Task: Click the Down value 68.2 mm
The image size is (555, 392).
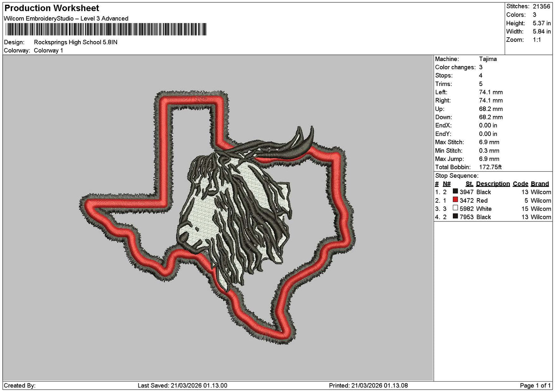Action: coord(491,117)
